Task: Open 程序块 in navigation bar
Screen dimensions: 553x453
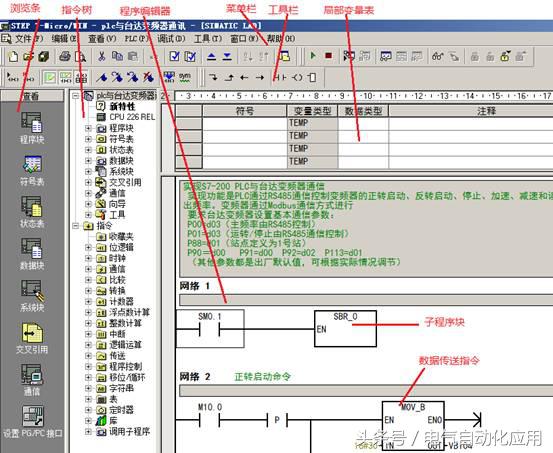Action: (x=32, y=128)
